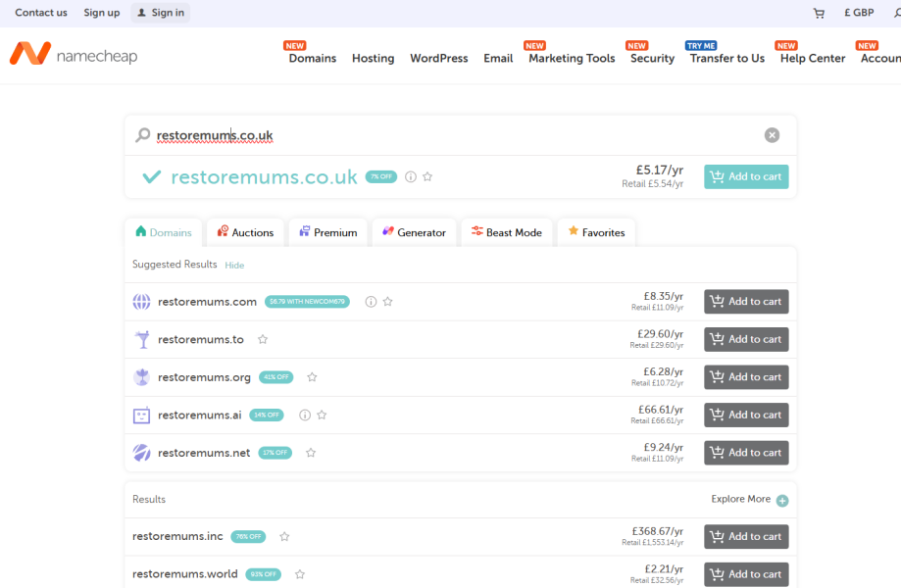Star restoremums.to as favorite
This screenshot has width=901, height=588.
pos(263,339)
